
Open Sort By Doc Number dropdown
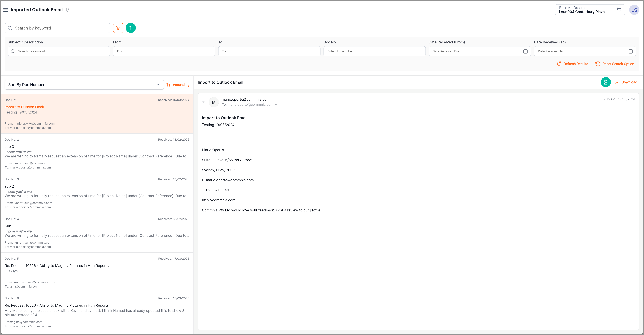click(84, 85)
